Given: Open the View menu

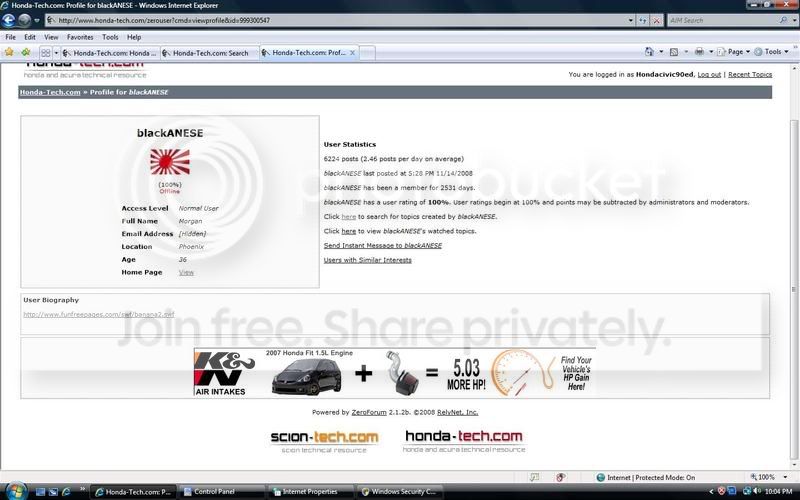Looking at the screenshot, I should (51, 37).
